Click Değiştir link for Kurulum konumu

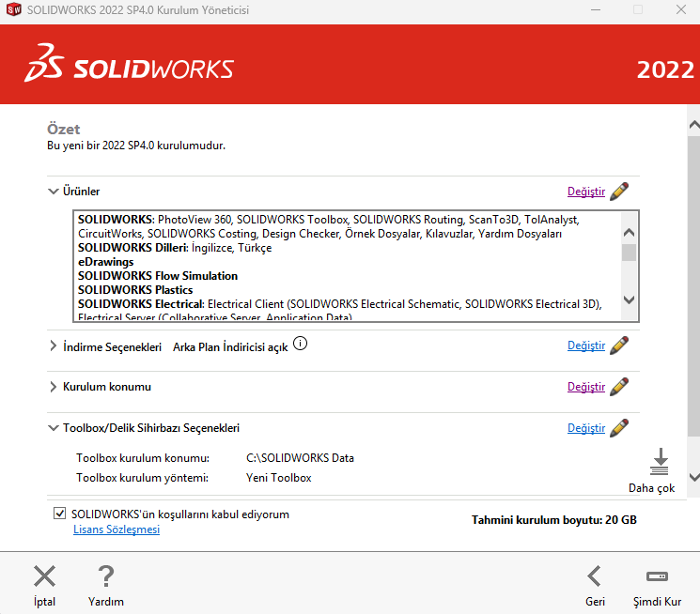coord(586,387)
